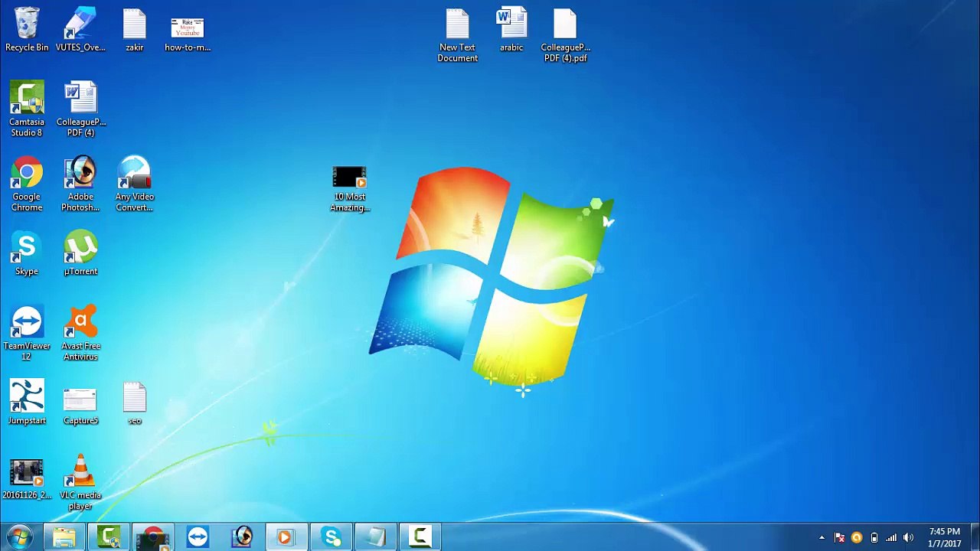
Task: Select the Adobe Photoshop desktop shortcut
Action: (x=80, y=184)
